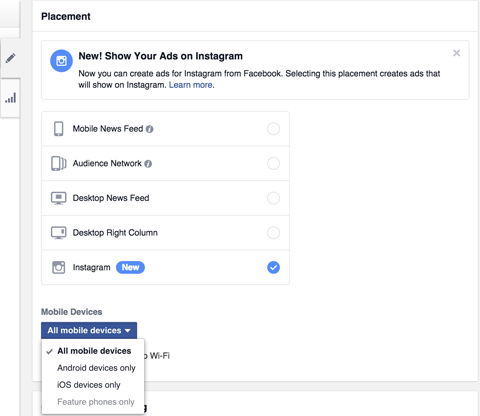Click the Audience Network label
Image resolution: width=480 pixels, height=416 pixels.
click(x=107, y=163)
